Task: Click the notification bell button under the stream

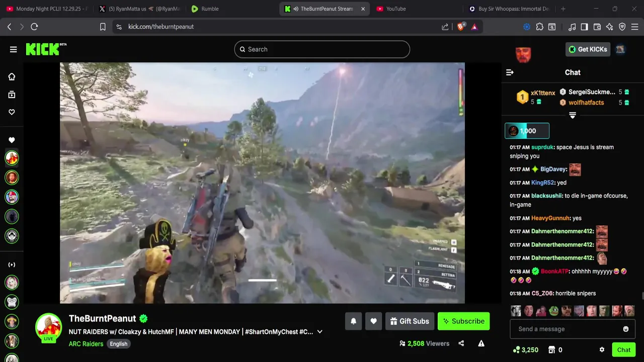Action: point(353,321)
